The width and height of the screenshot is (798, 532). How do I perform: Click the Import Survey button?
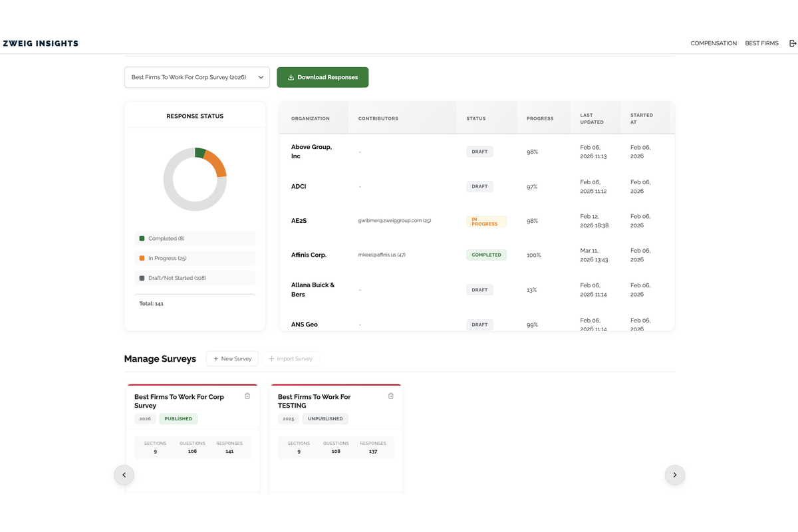tap(291, 358)
